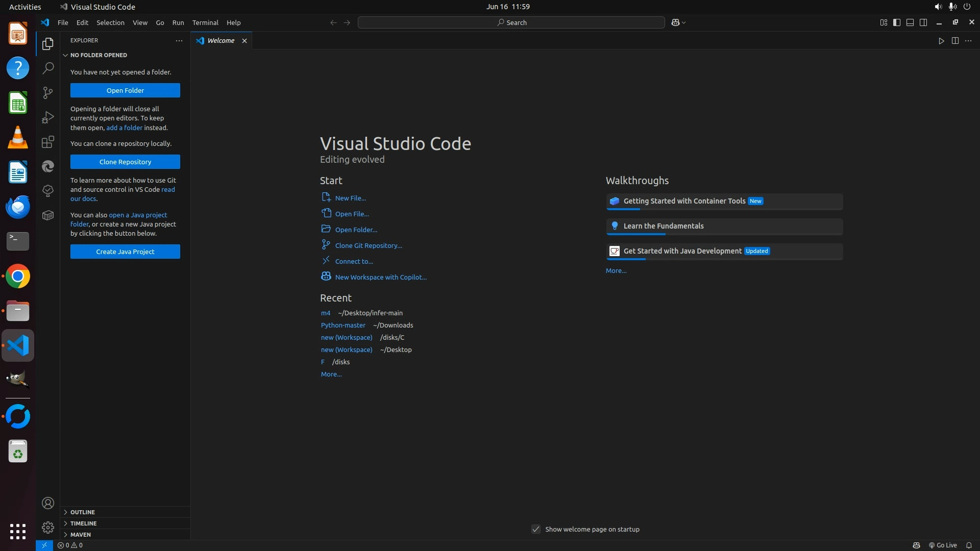The width and height of the screenshot is (980, 551).
Task: Open the Terminal menu
Action: 205,22
